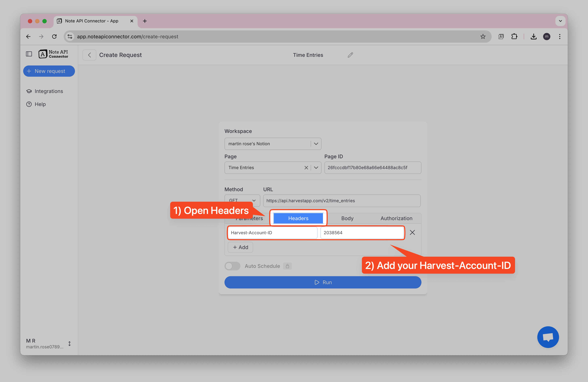Click the Run button
The image size is (588, 382).
coord(323,282)
